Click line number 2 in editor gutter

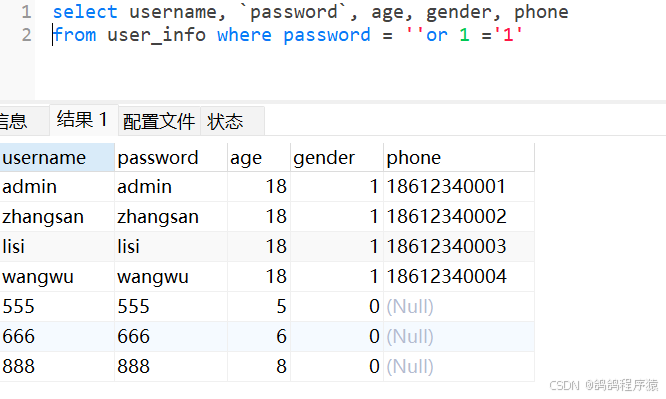point(26,35)
